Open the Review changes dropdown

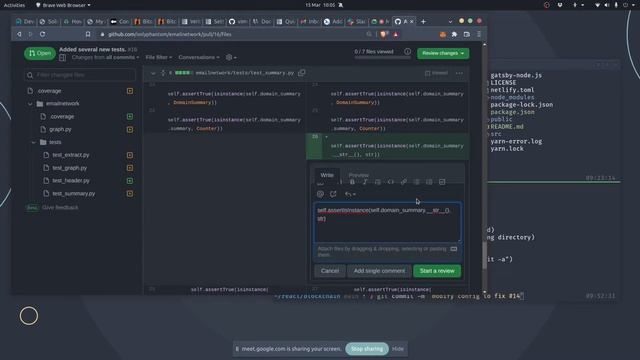(443, 53)
